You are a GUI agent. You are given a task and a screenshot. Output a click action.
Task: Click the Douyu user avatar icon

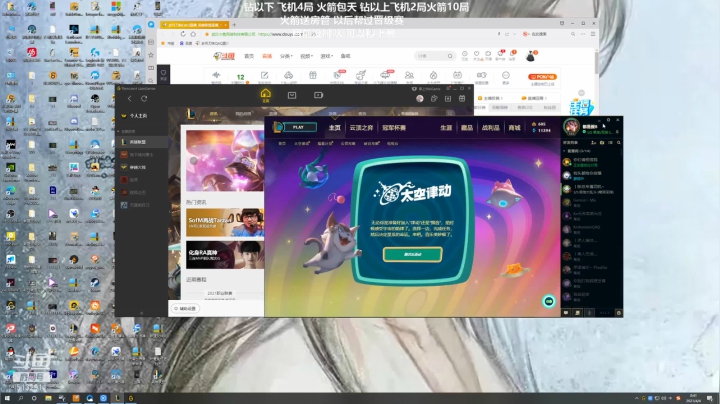(x=530, y=56)
